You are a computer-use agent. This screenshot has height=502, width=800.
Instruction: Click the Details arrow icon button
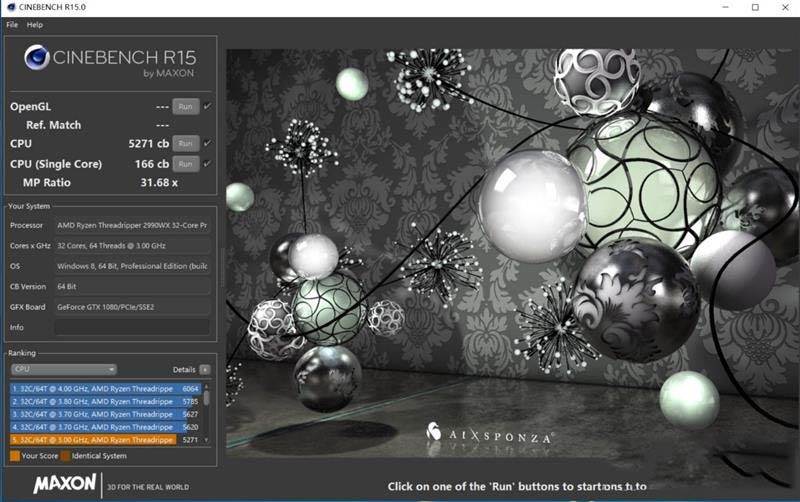coord(204,369)
